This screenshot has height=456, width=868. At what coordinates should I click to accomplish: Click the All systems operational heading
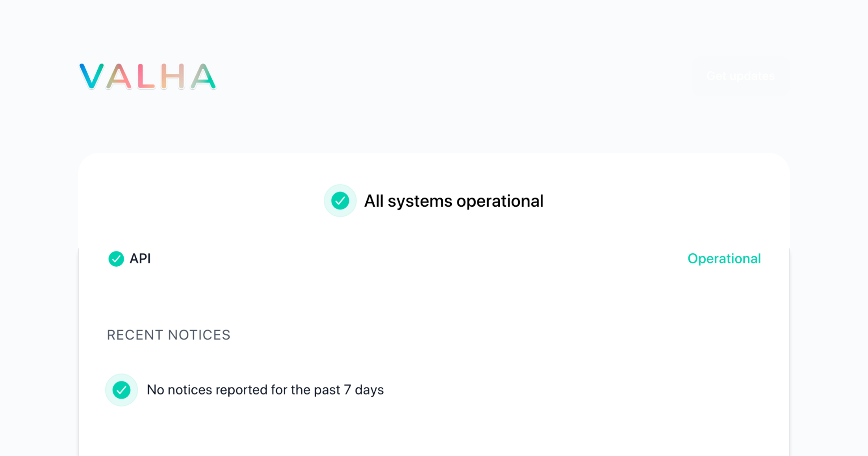tap(454, 201)
